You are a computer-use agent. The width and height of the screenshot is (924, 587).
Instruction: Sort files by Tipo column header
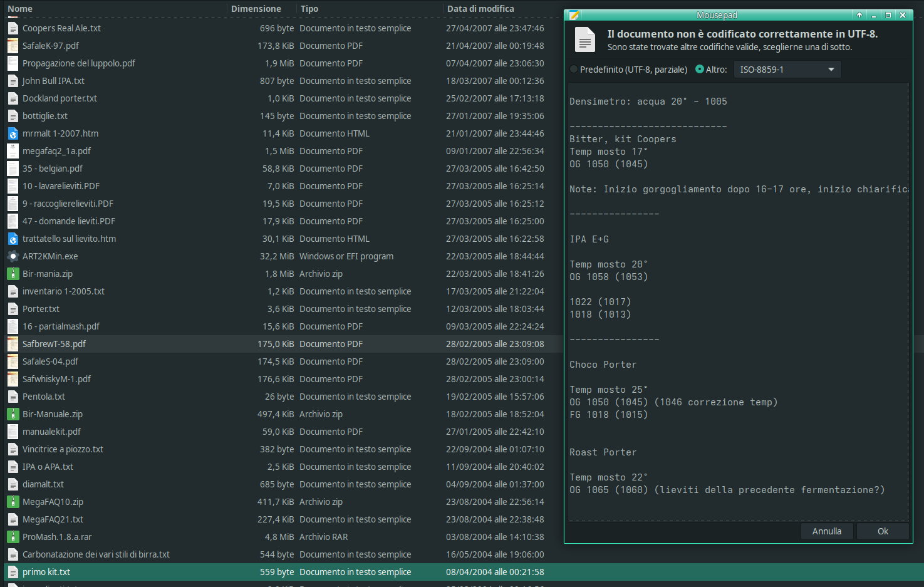pos(309,9)
